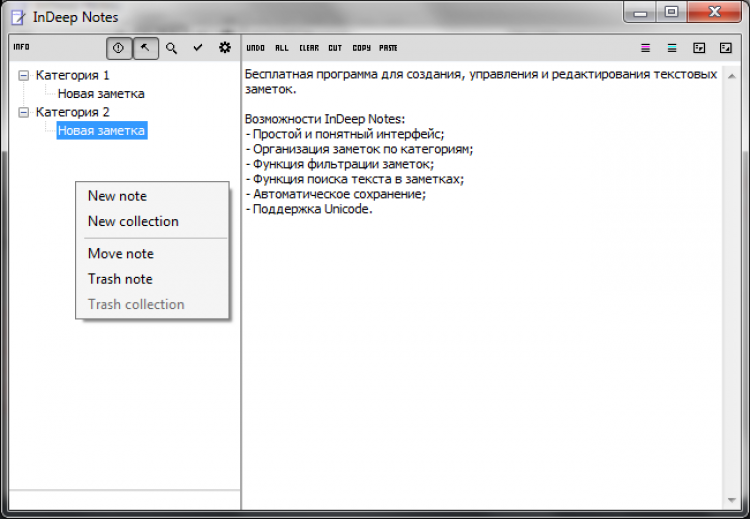Viewport: 750px width, 519px height.
Task: Select the Категория 2 collection
Action: (x=72, y=112)
